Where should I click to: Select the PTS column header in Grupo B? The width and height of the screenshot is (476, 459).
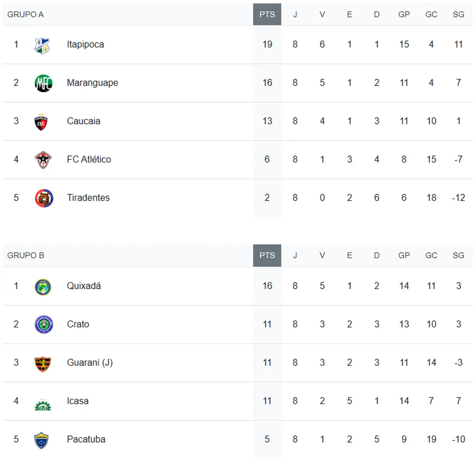pyautogui.click(x=267, y=255)
